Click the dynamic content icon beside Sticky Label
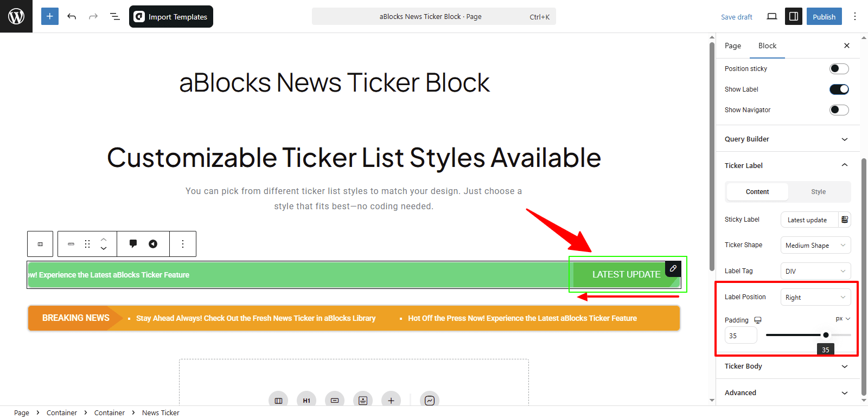This screenshot has height=419, width=868. 845,220
